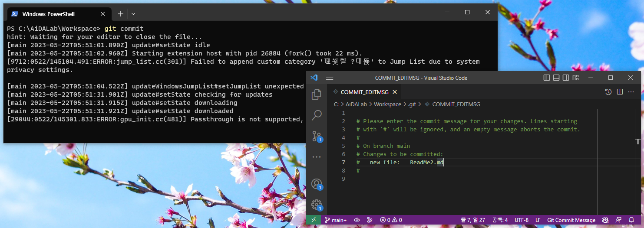Open the Windows Terminal profile dropdown
The height and width of the screenshot is (228, 644).
point(133,14)
